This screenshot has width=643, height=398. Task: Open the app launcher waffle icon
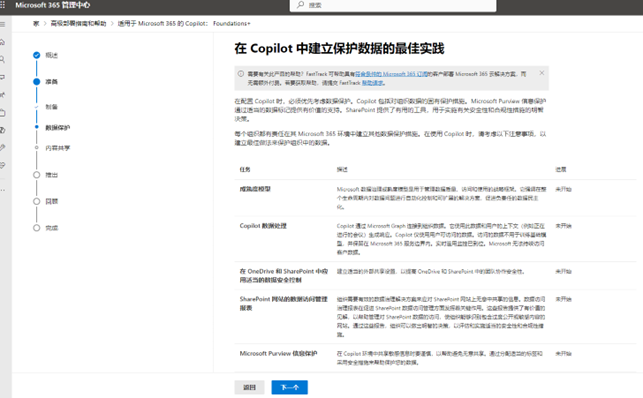2,5
